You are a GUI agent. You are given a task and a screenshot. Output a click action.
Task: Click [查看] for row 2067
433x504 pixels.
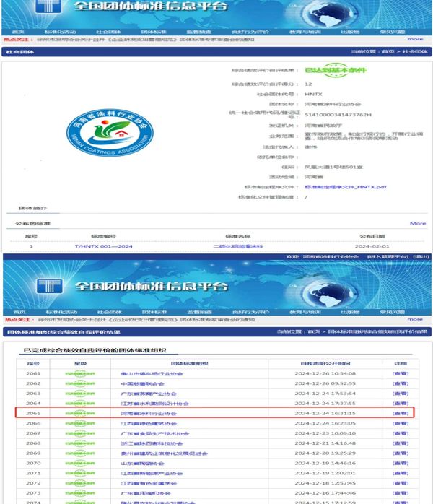coord(401,433)
